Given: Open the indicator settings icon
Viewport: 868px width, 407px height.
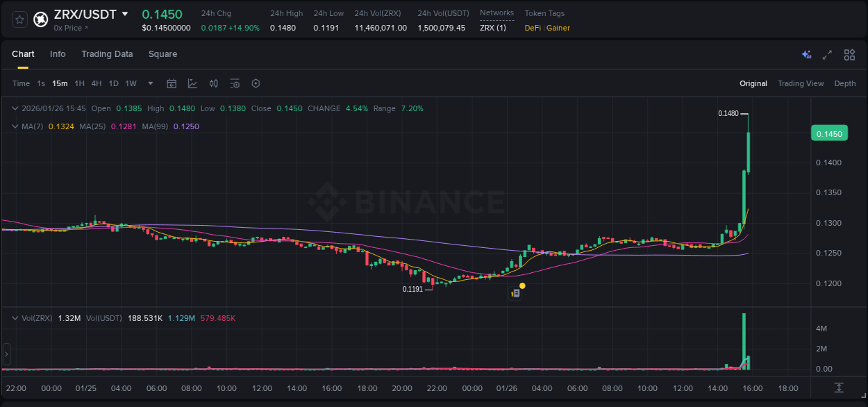Looking at the screenshot, I should tap(235, 83).
